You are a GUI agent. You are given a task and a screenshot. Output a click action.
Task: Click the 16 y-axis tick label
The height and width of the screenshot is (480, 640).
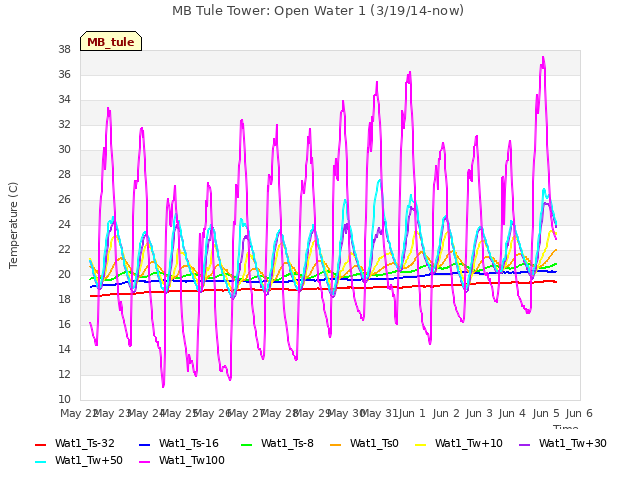(64, 325)
